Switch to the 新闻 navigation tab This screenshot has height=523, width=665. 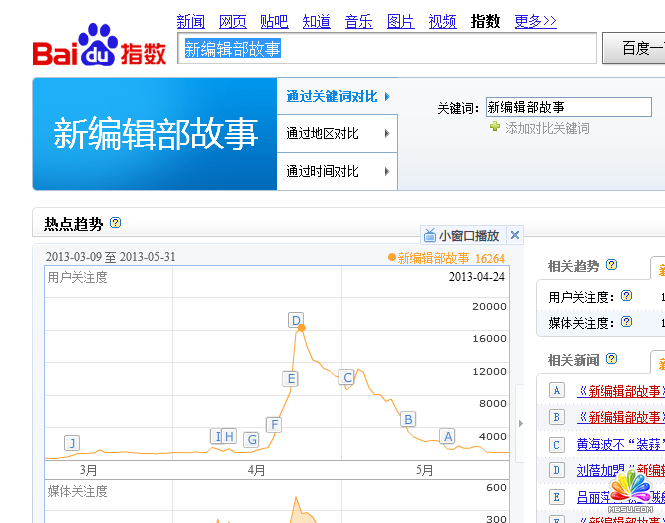pyautogui.click(x=190, y=21)
